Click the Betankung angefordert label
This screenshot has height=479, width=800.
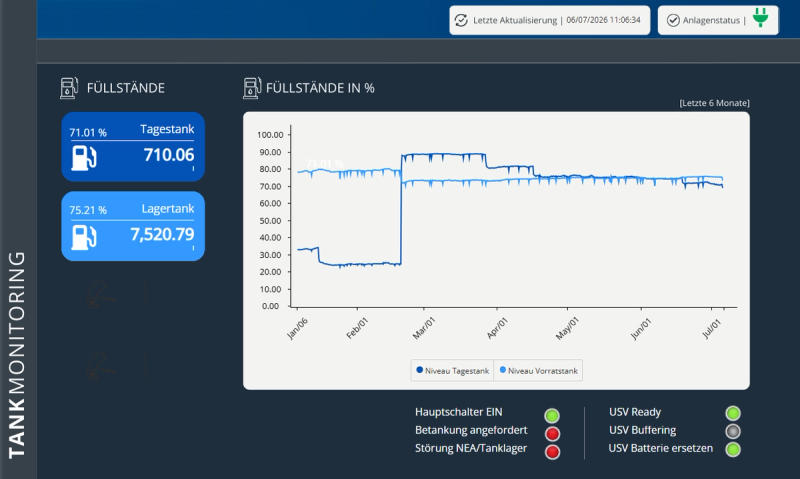471,430
